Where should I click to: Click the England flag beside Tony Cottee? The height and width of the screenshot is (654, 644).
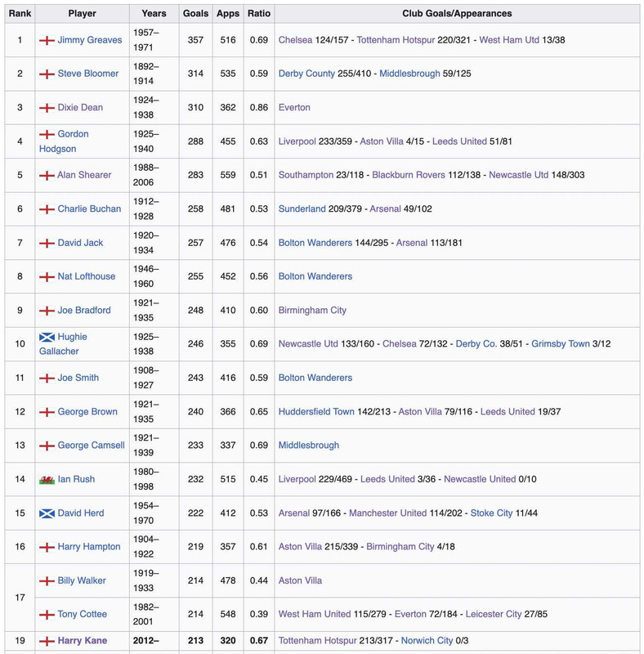pyautogui.click(x=47, y=615)
